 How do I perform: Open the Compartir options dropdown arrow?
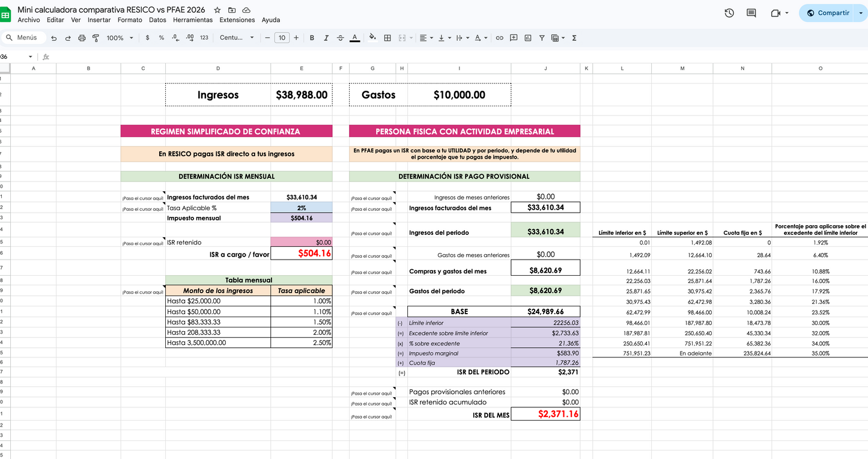[x=860, y=13]
